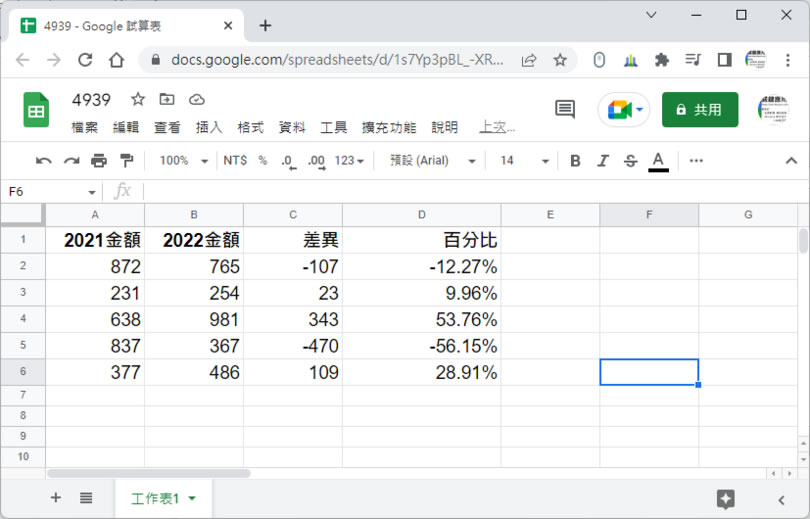
Task: Toggle strikethrough text formatting
Action: [630, 161]
